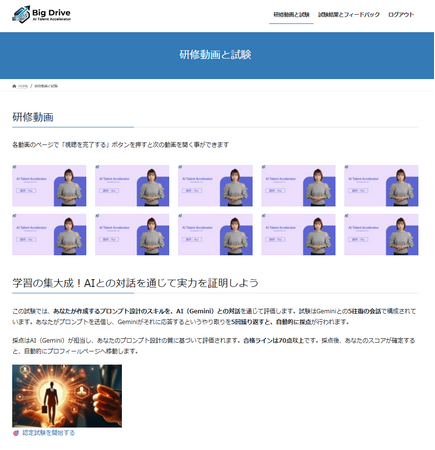
Task: Open the first training video thumbnail
Action: (49, 186)
